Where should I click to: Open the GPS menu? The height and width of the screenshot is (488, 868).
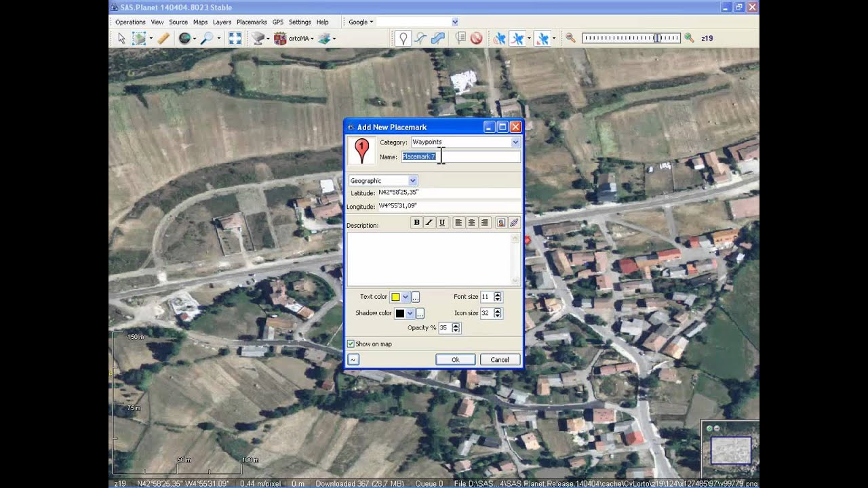[278, 22]
